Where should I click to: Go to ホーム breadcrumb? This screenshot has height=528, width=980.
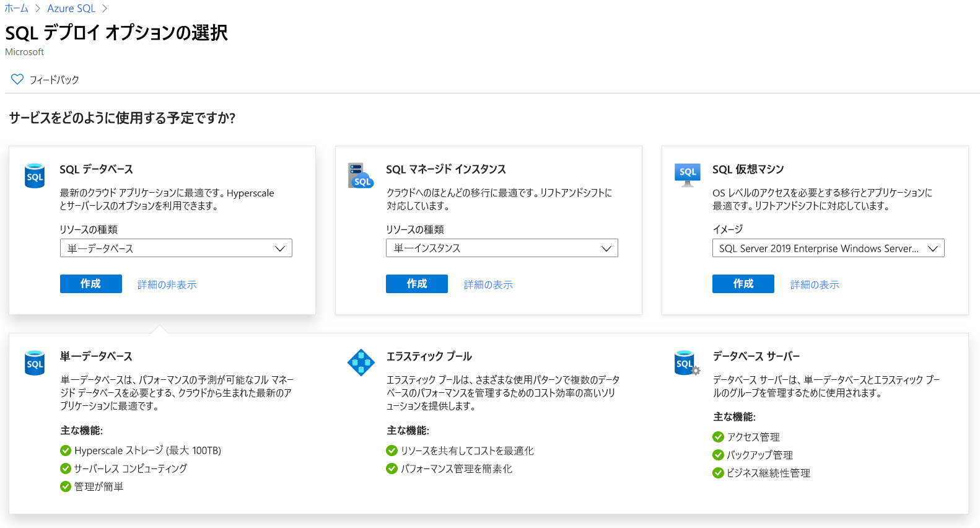pyautogui.click(x=17, y=8)
